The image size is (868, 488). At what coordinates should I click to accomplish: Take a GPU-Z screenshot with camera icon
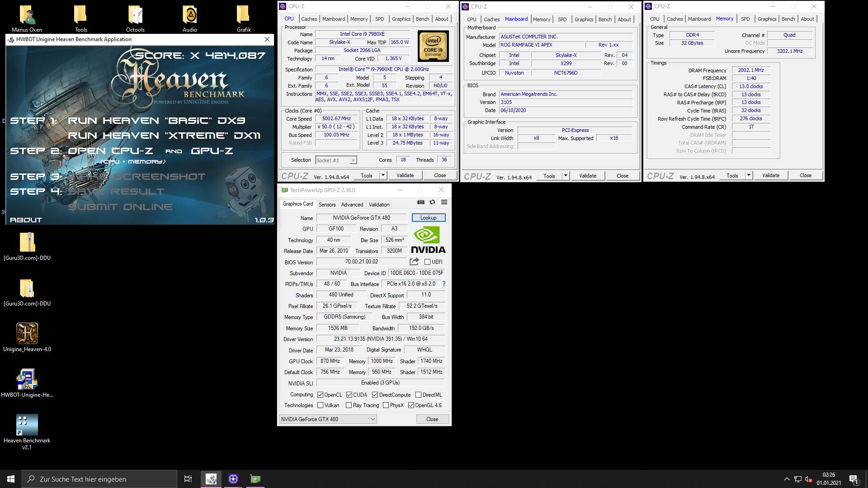421,202
